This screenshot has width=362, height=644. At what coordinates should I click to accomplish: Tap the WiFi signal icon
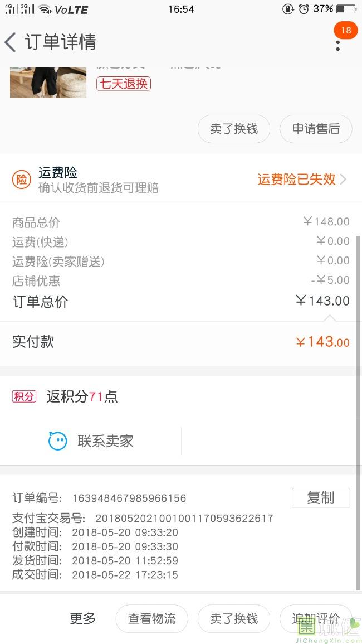pos(45,9)
